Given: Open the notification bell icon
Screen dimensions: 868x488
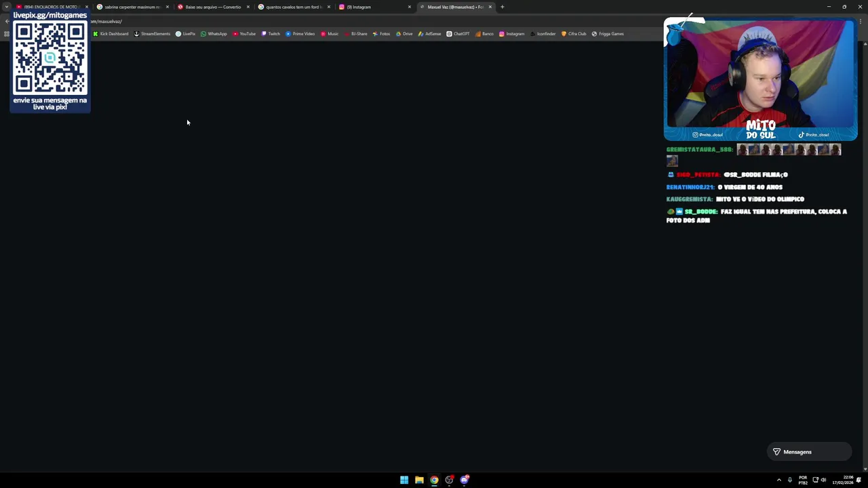Looking at the screenshot, I should (x=859, y=480).
